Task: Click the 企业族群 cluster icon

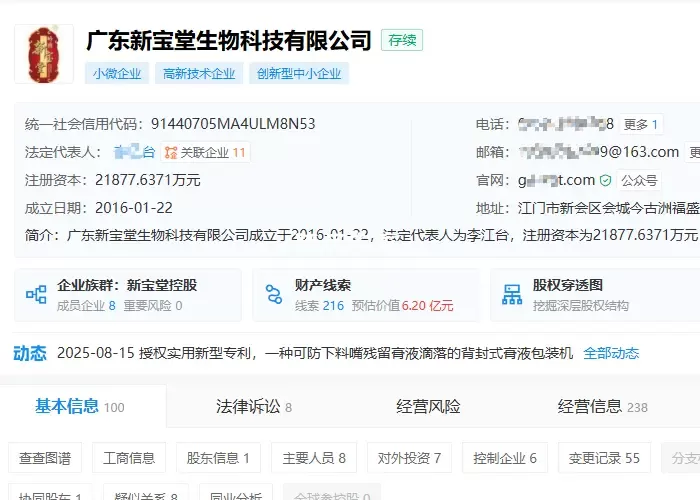Action: (x=36, y=295)
